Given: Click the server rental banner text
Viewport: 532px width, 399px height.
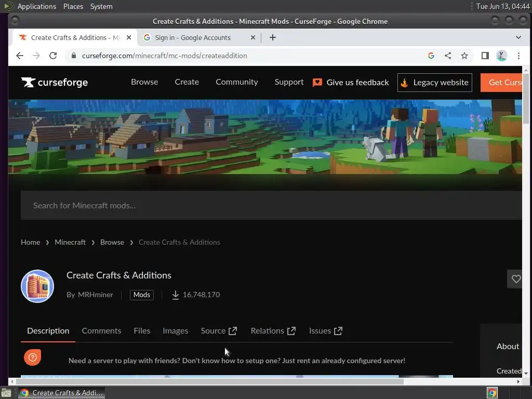Looking at the screenshot, I should (237, 361).
